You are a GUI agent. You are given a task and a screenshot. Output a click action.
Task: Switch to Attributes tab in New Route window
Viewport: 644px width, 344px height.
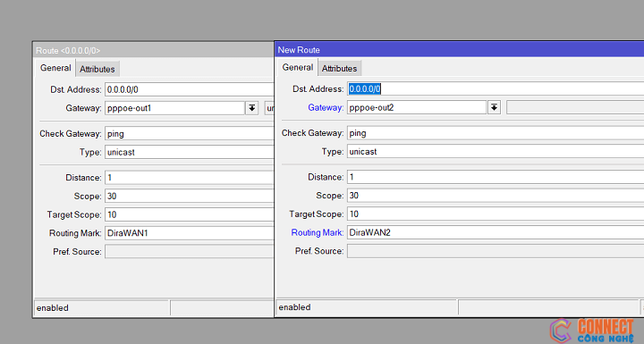[x=339, y=69]
